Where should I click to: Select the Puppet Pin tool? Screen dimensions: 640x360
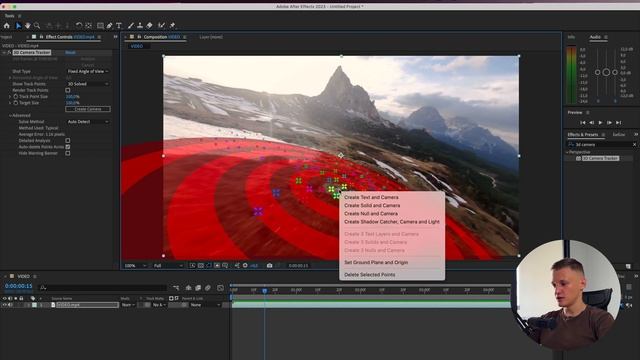pyautogui.click(x=172, y=26)
